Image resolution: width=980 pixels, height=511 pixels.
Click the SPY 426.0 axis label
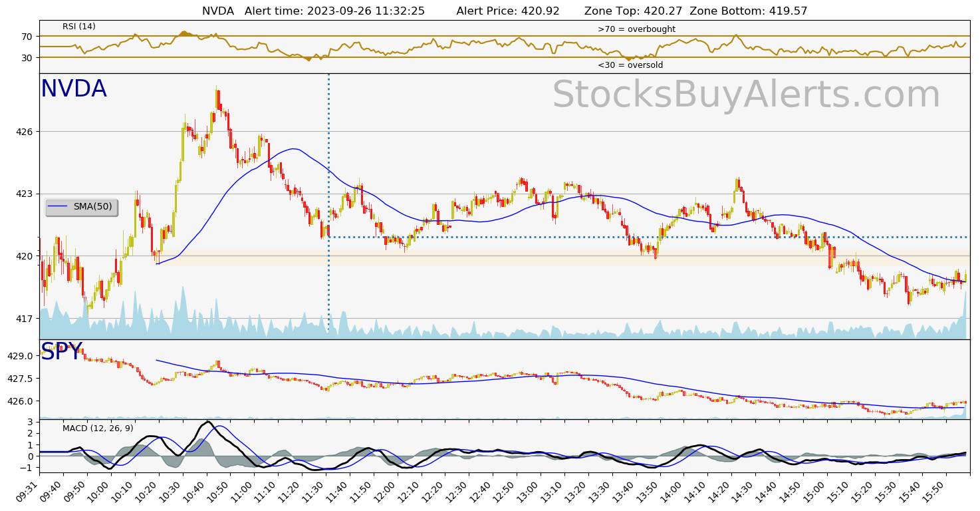tap(21, 401)
